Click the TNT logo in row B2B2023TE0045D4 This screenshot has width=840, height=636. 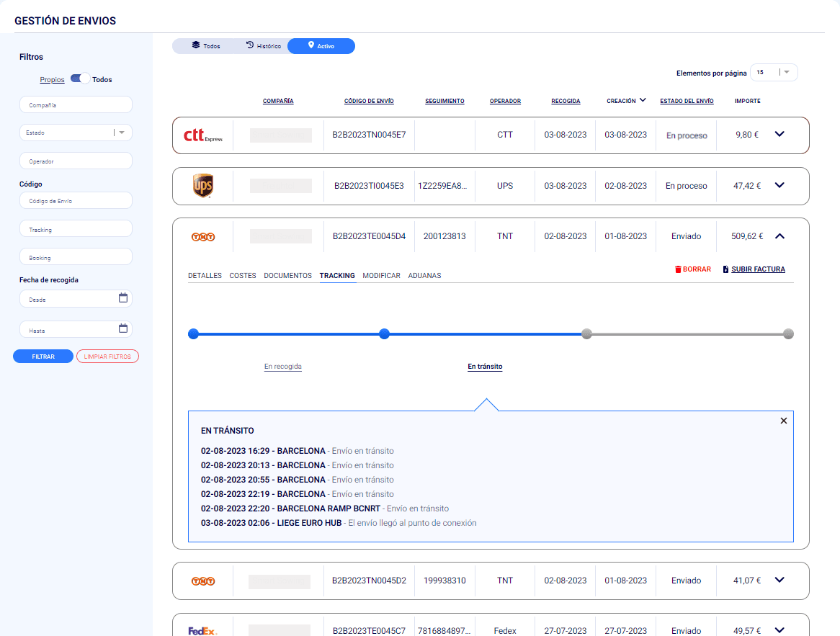click(203, 237)
